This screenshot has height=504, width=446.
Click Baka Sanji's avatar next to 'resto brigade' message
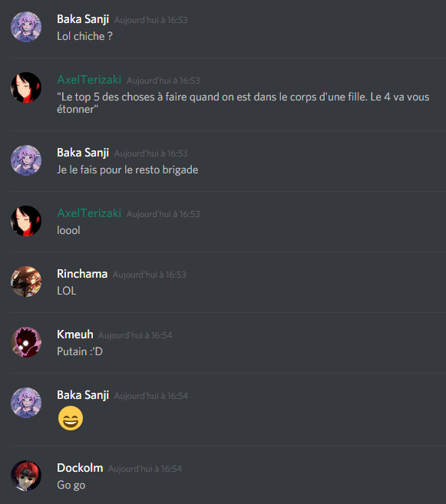pyautogui.click(x=26, y=160)
